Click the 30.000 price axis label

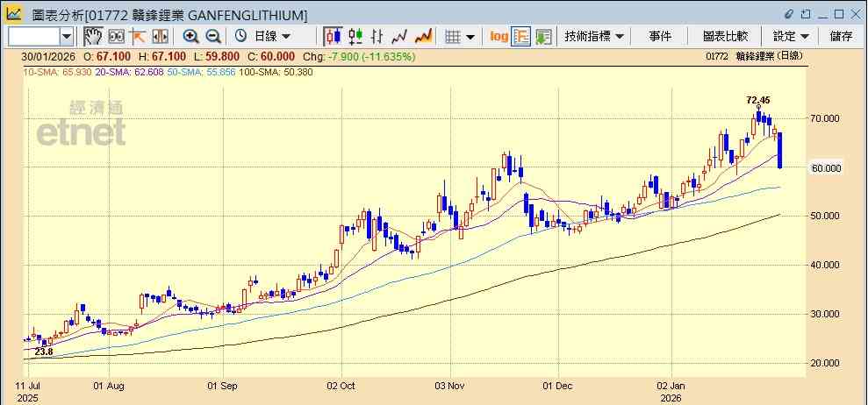(825, 314)
